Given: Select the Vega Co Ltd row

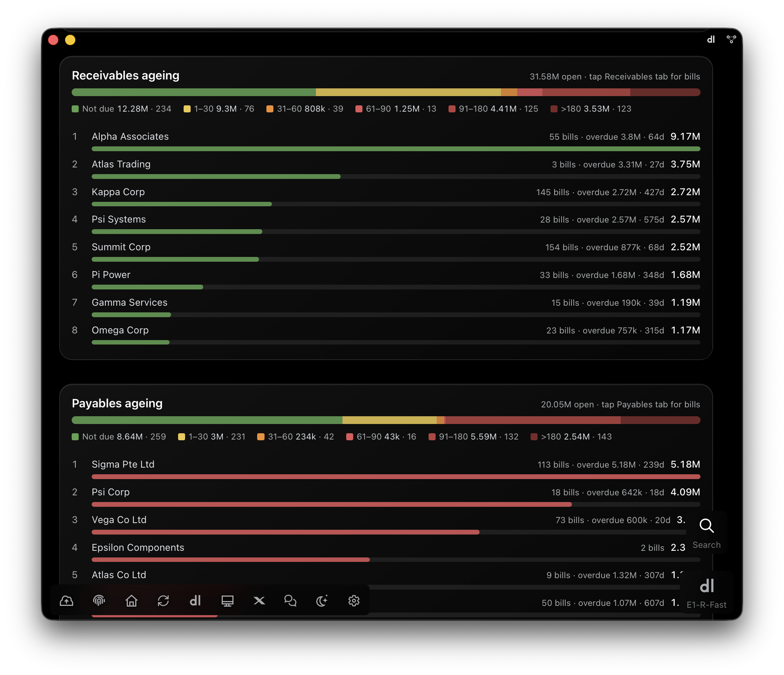Looking at the screenshot, I should click(386, 524).
